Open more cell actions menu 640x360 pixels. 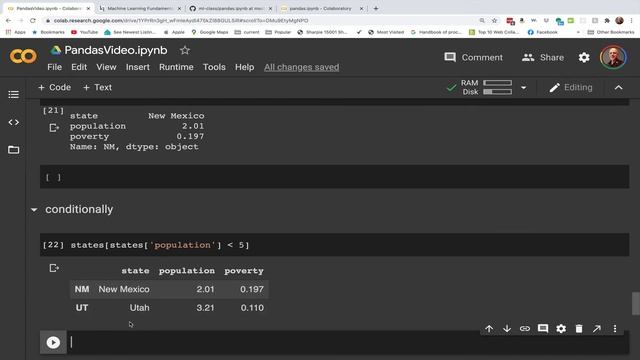615,329
